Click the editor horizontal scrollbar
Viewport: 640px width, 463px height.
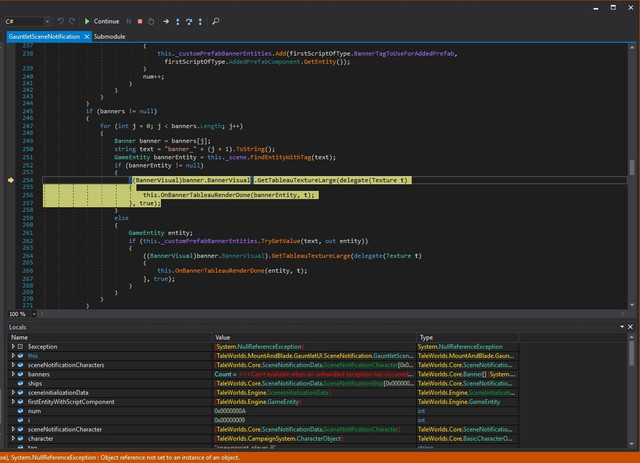pos(333,314)
